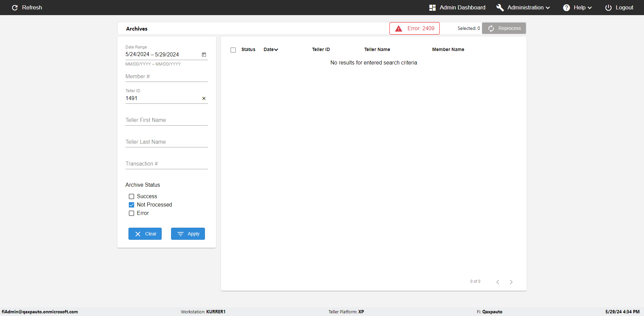Select all rows with header checkbox
644x316 pixels.
pos(233,50)
